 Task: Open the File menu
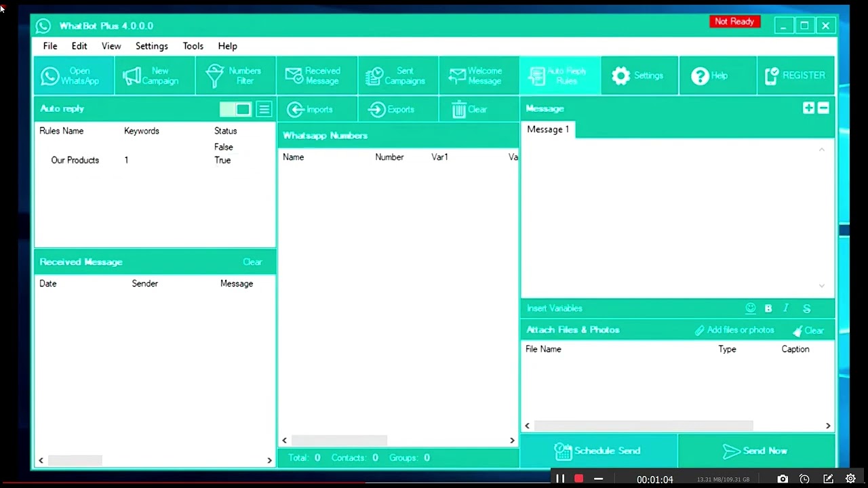50,46
